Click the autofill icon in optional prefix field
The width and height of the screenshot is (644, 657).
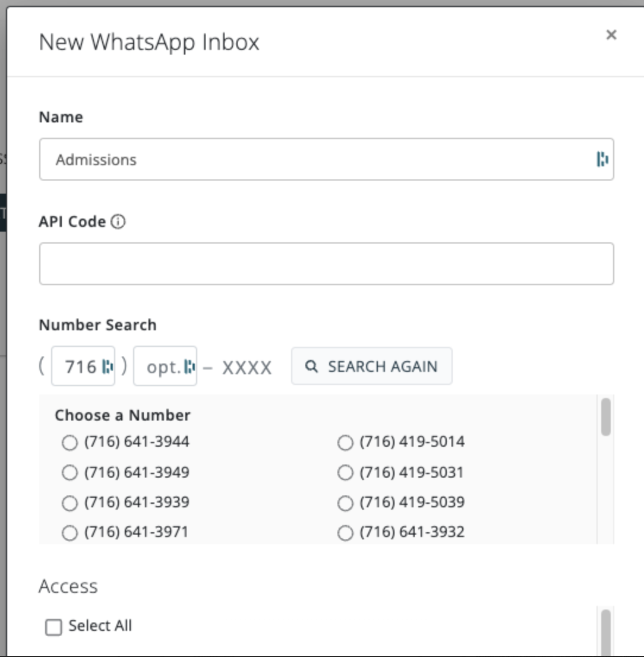tap(190, 367)
